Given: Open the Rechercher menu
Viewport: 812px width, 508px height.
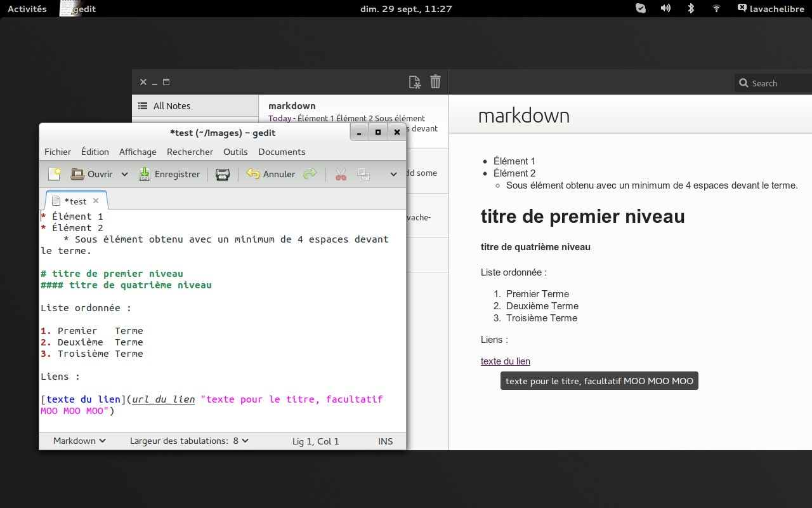Looking at the screenshot, I should [x=190, y=152].
